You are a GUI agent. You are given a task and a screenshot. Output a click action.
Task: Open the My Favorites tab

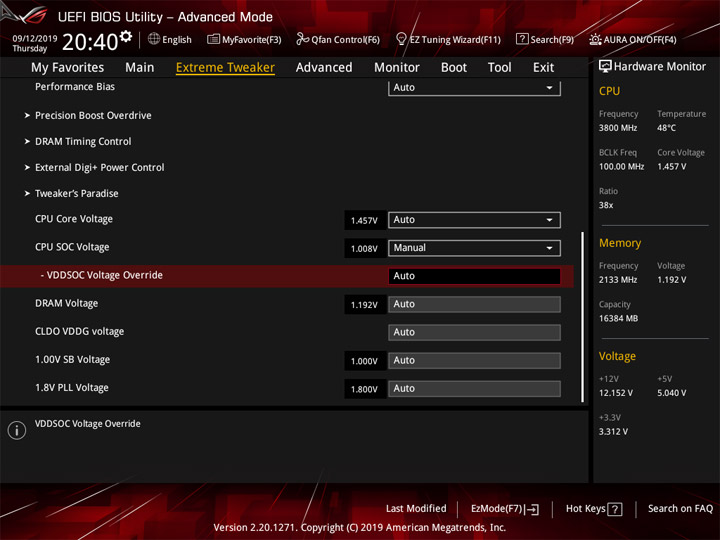68,68
